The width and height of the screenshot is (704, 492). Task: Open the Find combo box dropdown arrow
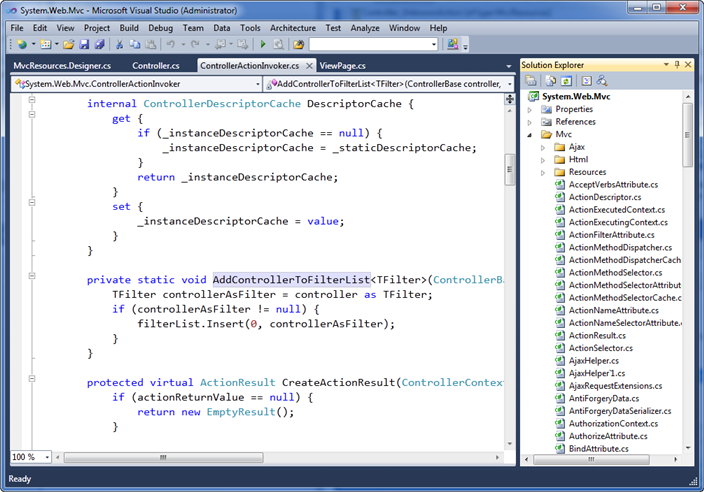pyautogui.click(x=434, y=44)
